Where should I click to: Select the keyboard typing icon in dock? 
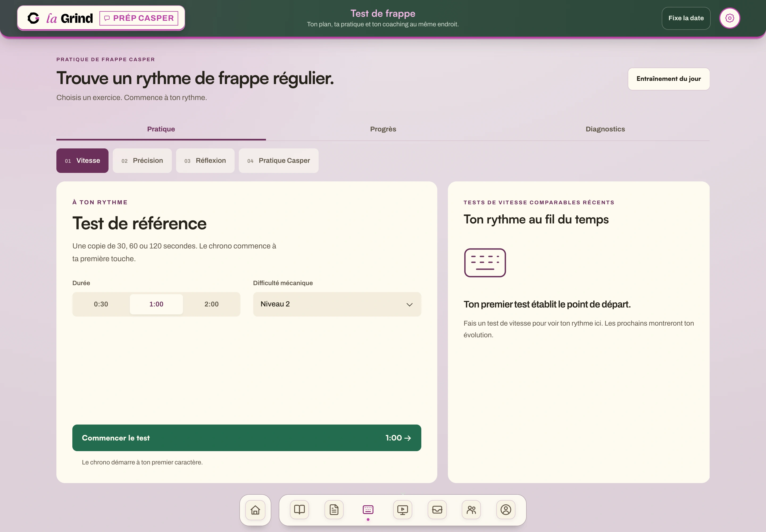(368, 510)
